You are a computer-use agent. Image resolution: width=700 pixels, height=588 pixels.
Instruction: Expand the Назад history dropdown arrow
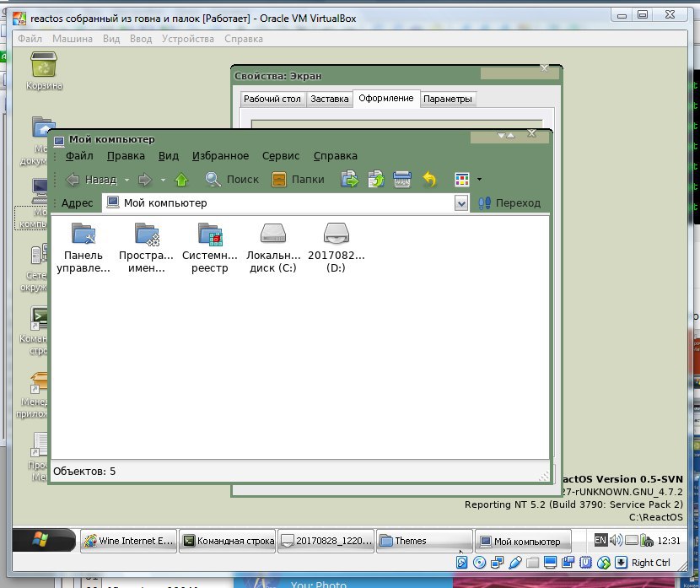[x=127, y=180]
